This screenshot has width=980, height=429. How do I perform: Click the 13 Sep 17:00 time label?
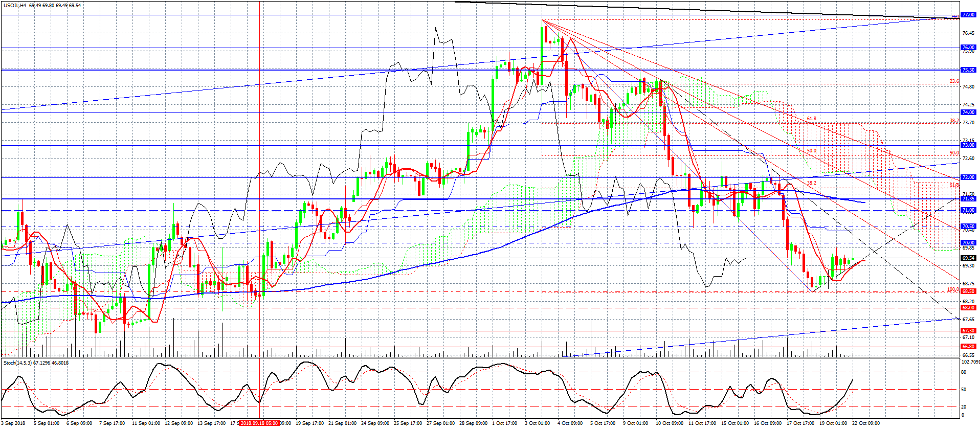pyautogui.click(x=211, y=423)
